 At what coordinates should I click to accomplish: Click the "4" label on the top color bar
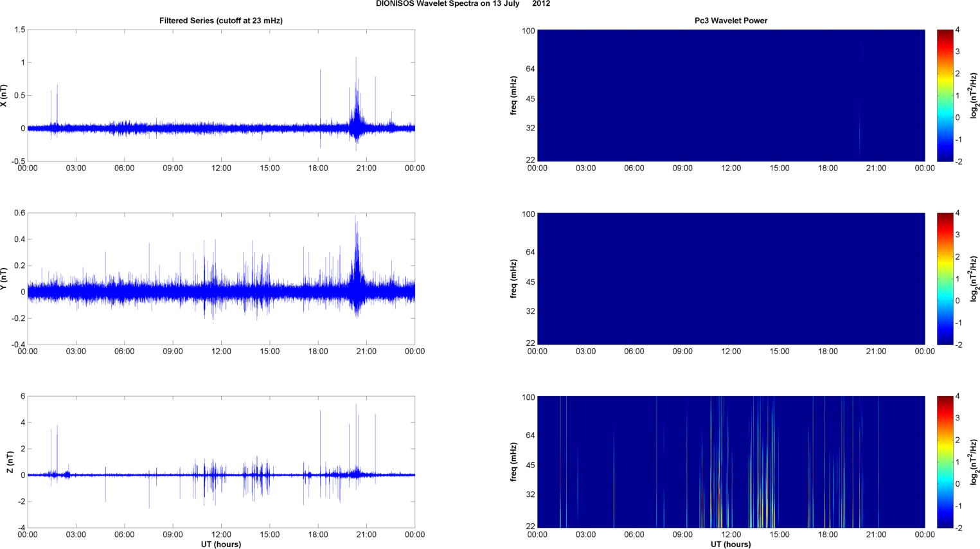[x=958, y=30]
